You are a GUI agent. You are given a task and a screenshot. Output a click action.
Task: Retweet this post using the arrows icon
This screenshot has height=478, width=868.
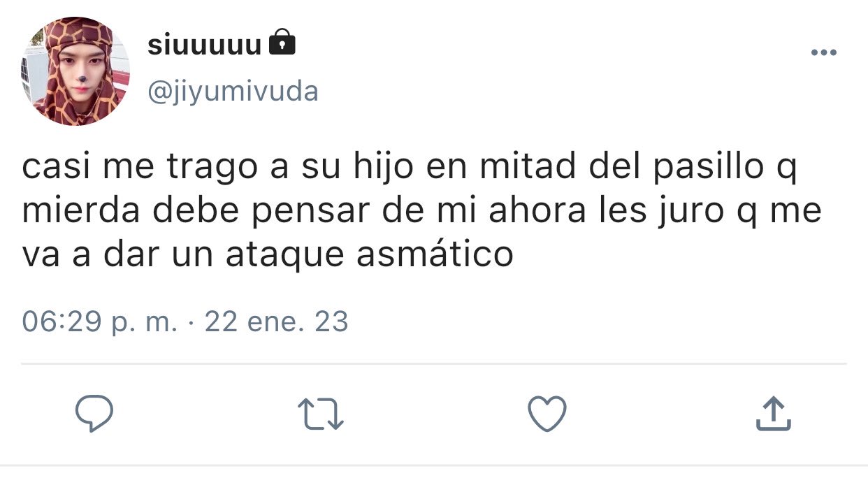coord(321,414)
